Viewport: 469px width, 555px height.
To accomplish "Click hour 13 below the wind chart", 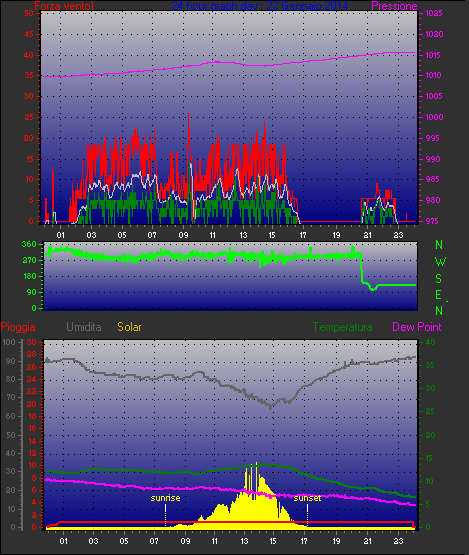I will (243, 235).
